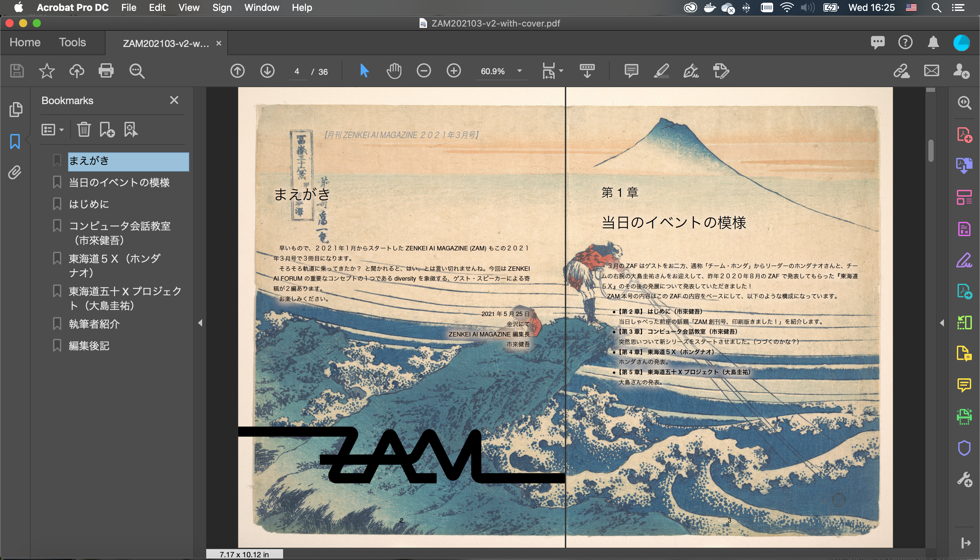Zoom in with the plus button
The width and height of the screenshot is (980, 560).
[x=454, y=71]
